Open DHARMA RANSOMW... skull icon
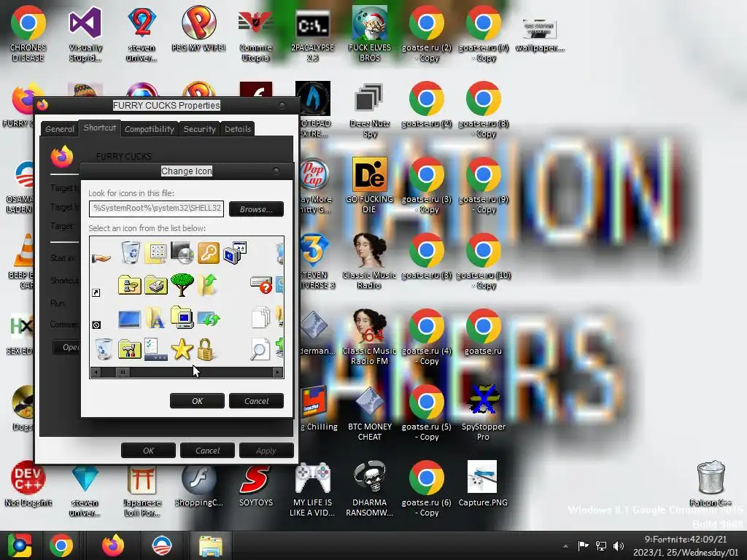Viewport: 747px width, 560px height. (370, 489)
